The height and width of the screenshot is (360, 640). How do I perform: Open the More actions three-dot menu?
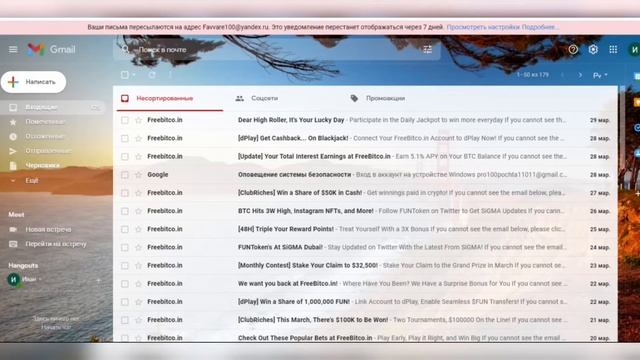pos(170,75)
